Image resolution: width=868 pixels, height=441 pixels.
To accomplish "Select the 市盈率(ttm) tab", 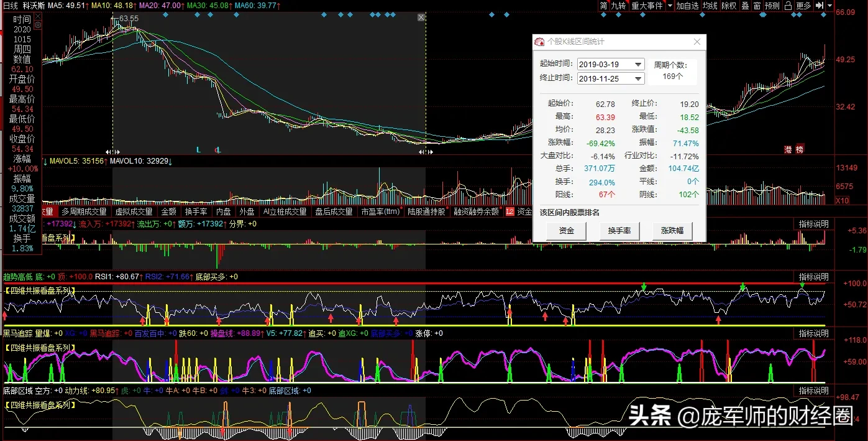I will click(381, 211).
